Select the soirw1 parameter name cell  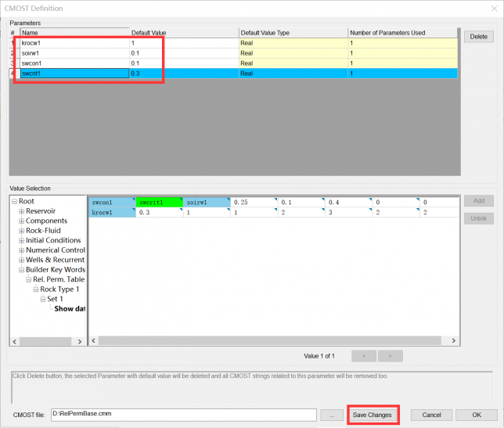click(x=74, y=52)
